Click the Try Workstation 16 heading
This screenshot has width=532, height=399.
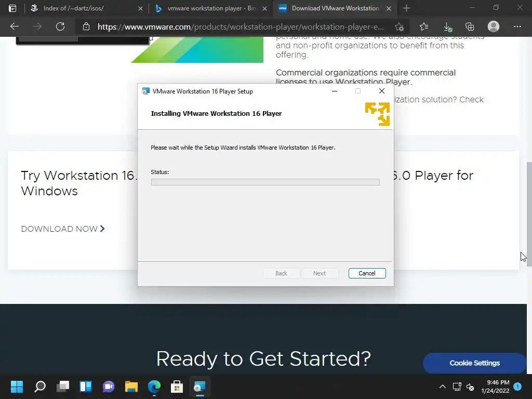click(78, 183)
